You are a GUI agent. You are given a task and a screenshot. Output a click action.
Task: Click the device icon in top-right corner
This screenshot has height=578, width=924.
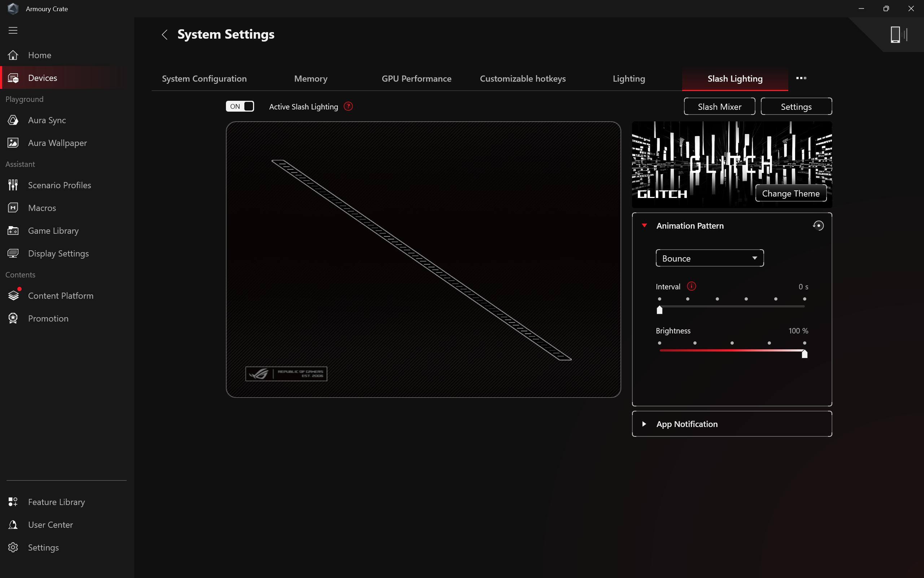click(899, 34)
